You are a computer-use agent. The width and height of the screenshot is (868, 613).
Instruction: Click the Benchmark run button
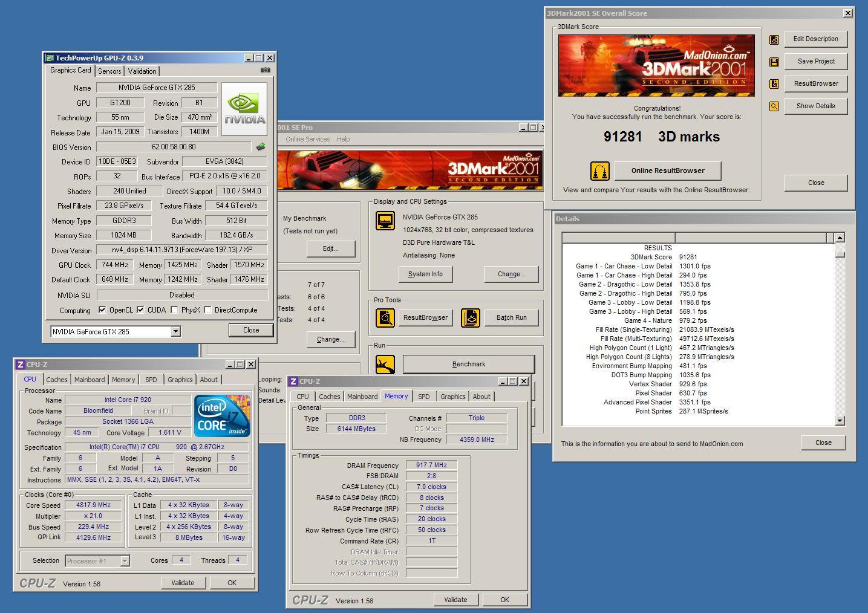469,364
